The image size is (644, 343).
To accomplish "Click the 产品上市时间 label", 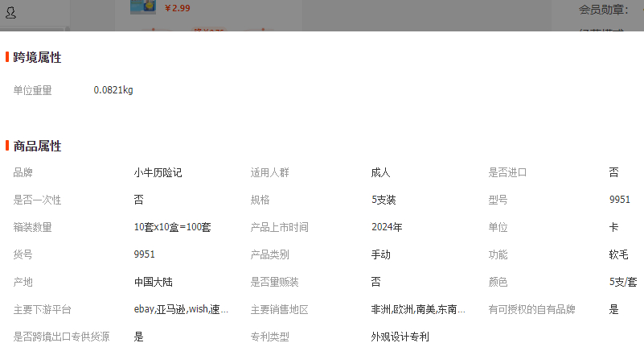I will tap(280, 227).
